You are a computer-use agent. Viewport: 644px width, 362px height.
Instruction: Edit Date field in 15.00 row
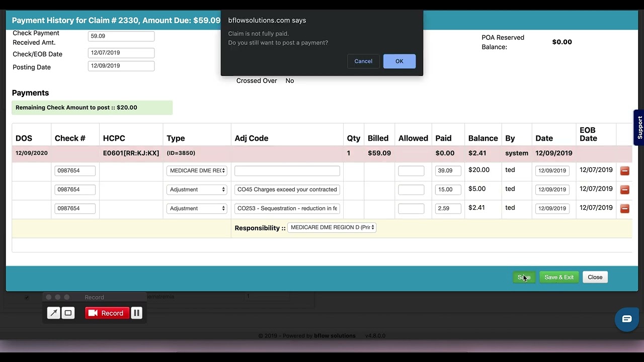(x=552, y=190)
